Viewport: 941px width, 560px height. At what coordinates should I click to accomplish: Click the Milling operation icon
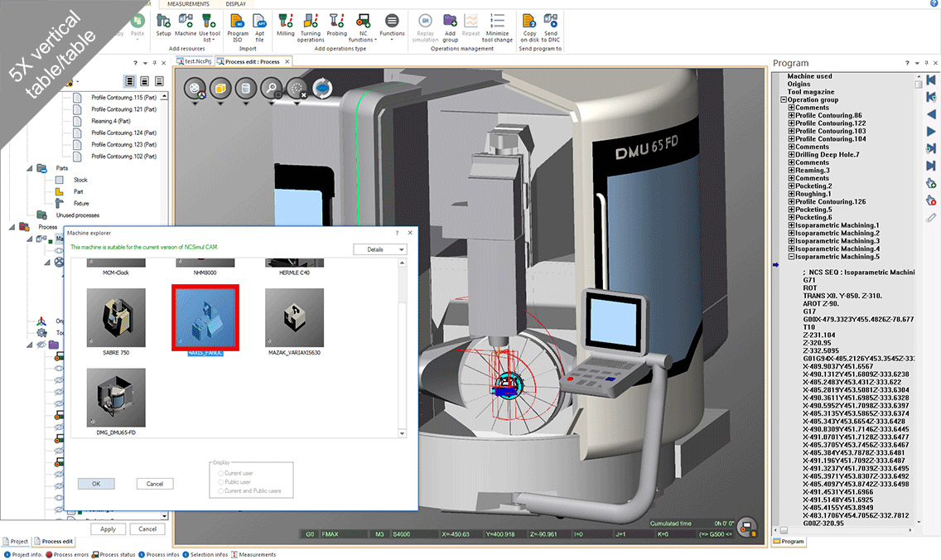(286, 22)
